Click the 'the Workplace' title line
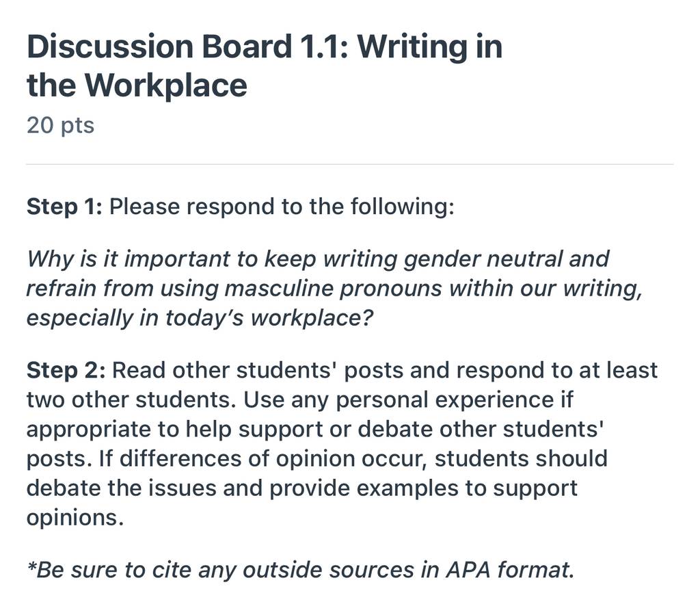 click(x=137, y=85)
